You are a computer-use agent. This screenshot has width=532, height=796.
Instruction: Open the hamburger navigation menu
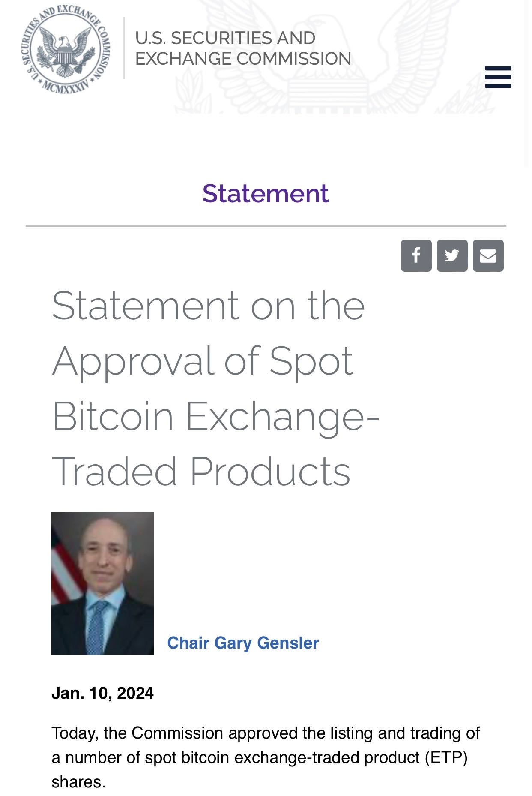pyautogui.click(x=498, y=77)
